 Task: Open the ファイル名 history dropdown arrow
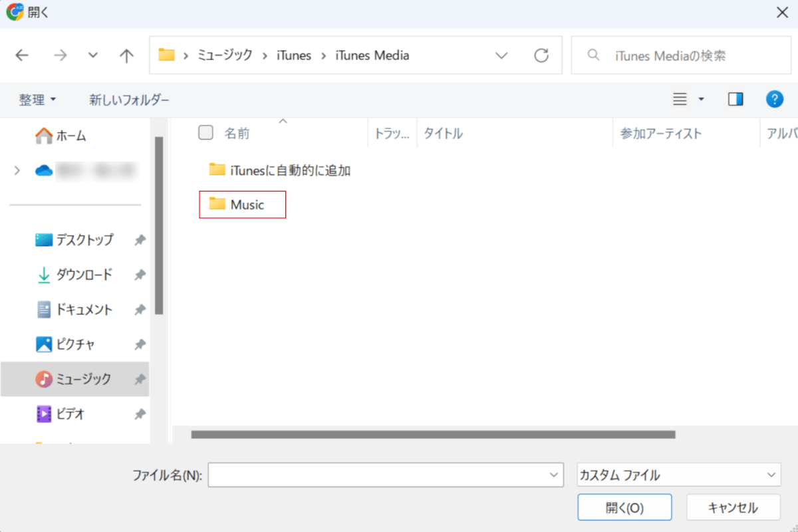554,475
